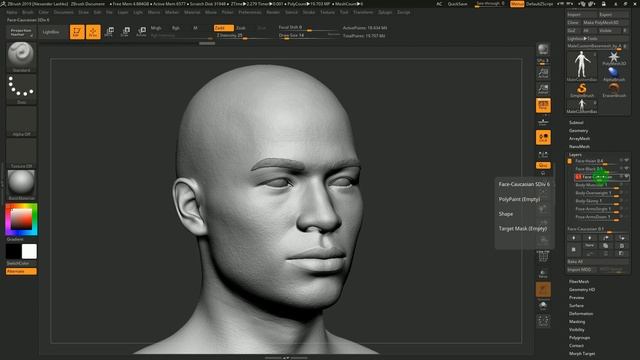Screen dimensions: 640x360
Task: Select the SimpleBrush tool
Action: (x=582, y=90)
